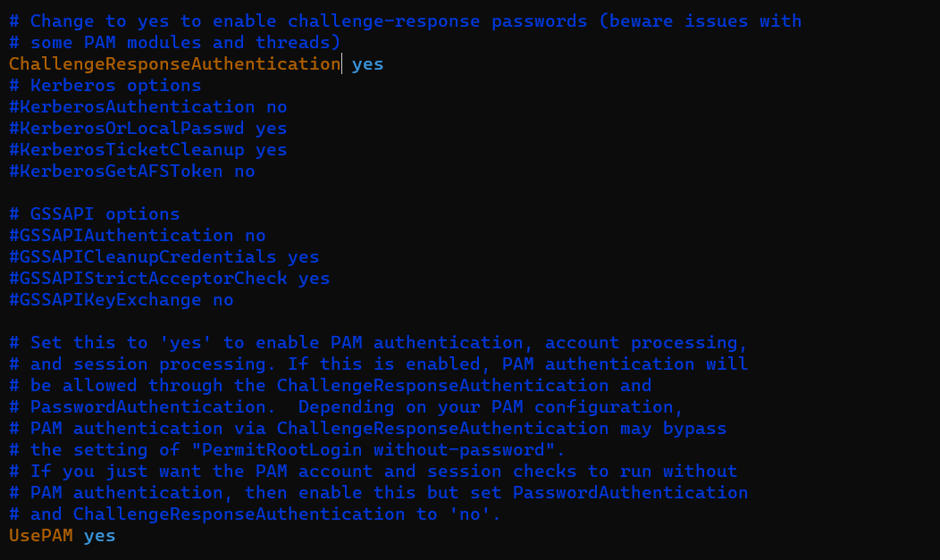Click the #GSSAPIKeyExchange no line

[x=122, y=300]
